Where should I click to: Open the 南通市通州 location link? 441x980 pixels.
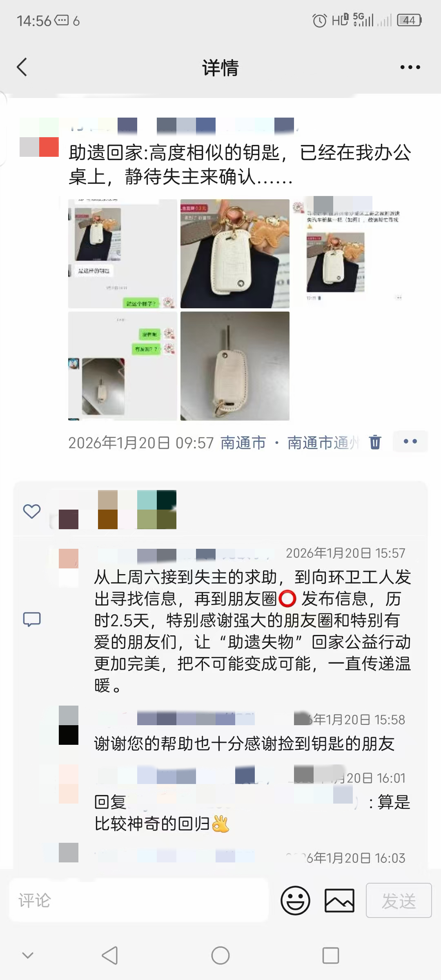[323, 443]
